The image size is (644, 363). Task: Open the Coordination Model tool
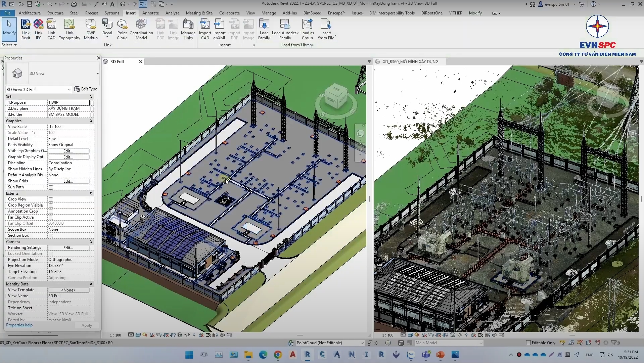click(141, 29)
